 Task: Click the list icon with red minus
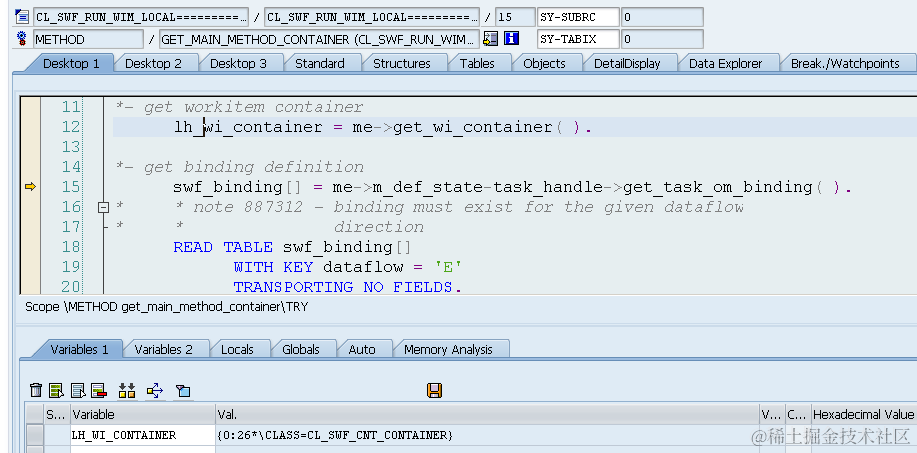click(98, 390)
